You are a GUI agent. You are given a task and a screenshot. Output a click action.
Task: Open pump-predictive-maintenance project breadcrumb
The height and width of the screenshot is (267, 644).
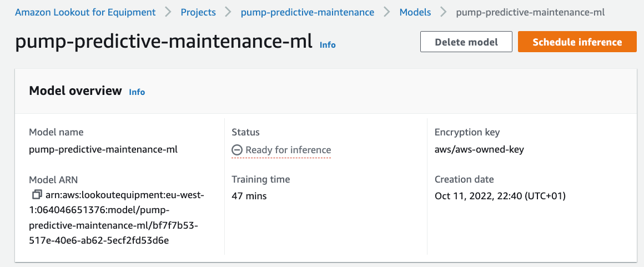pos(307,12)
